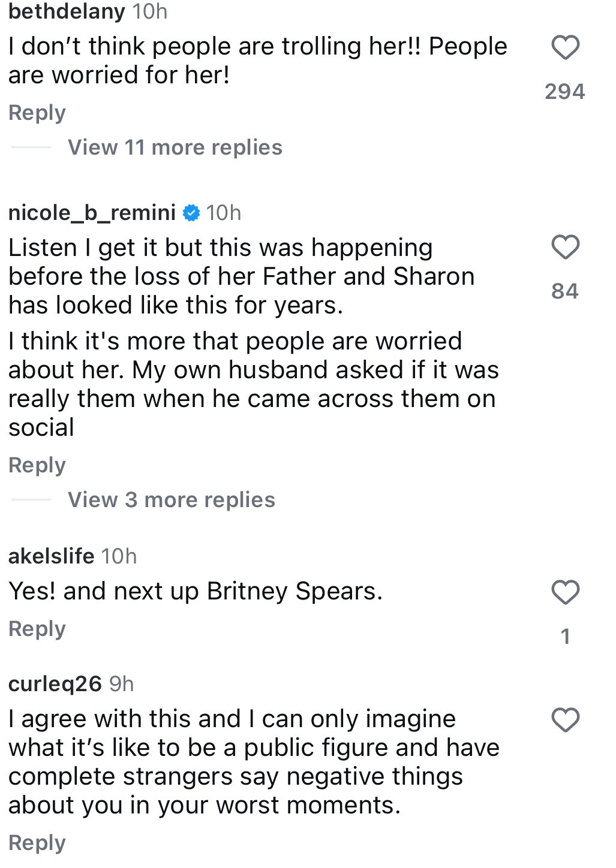This screenshot has height=868, width=616.
Task: Tap the heart on akelslife's comment
Action: 565,592
